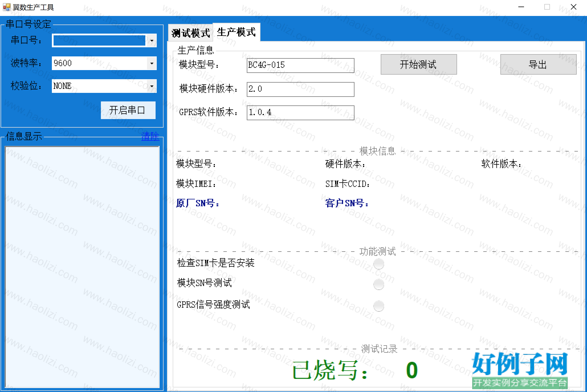Switch to the 测试模式 tab
The width and height of the screenshot is (587, 392).
pos(191,33)
